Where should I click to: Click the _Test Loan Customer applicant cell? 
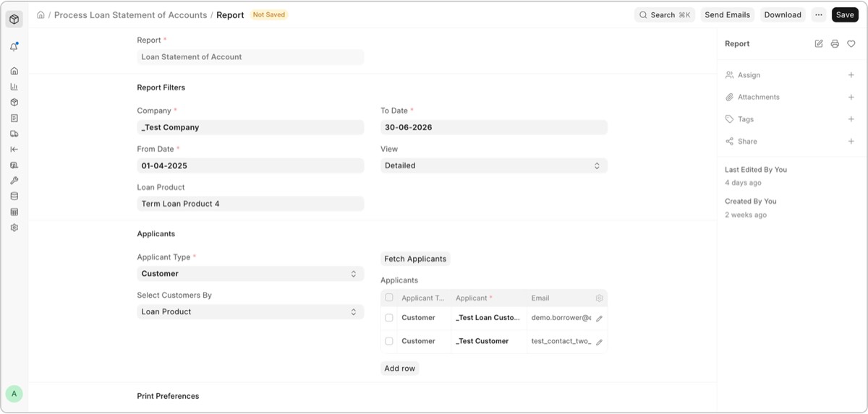point(489,318)
